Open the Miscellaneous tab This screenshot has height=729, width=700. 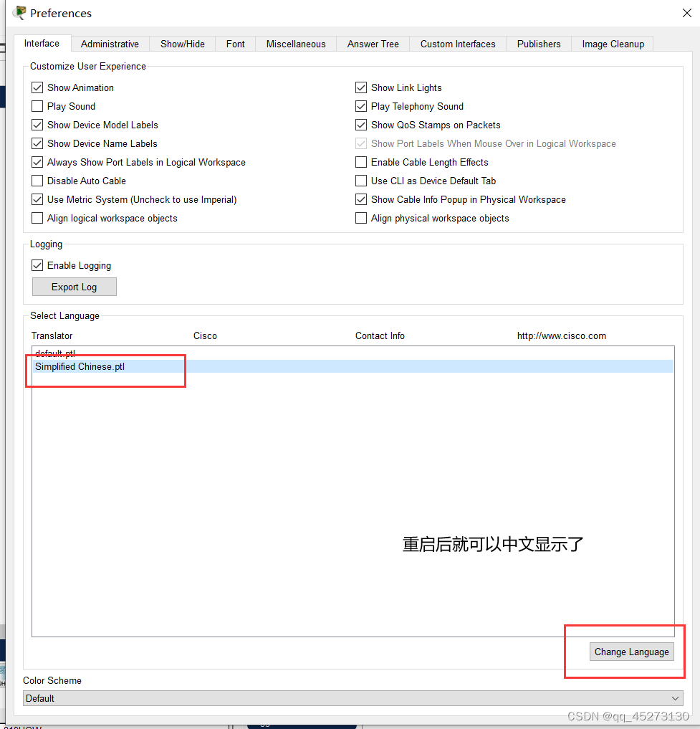[296, 44]
